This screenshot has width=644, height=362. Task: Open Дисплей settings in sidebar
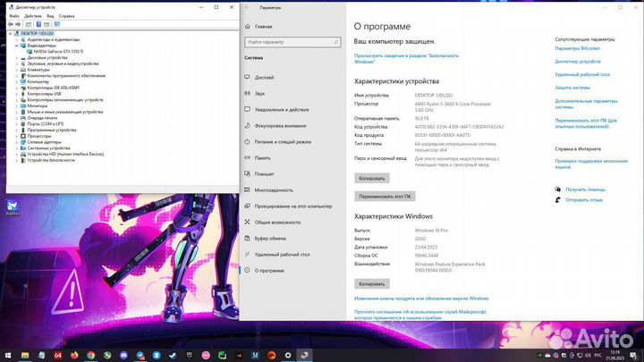[x=264, y=77]
